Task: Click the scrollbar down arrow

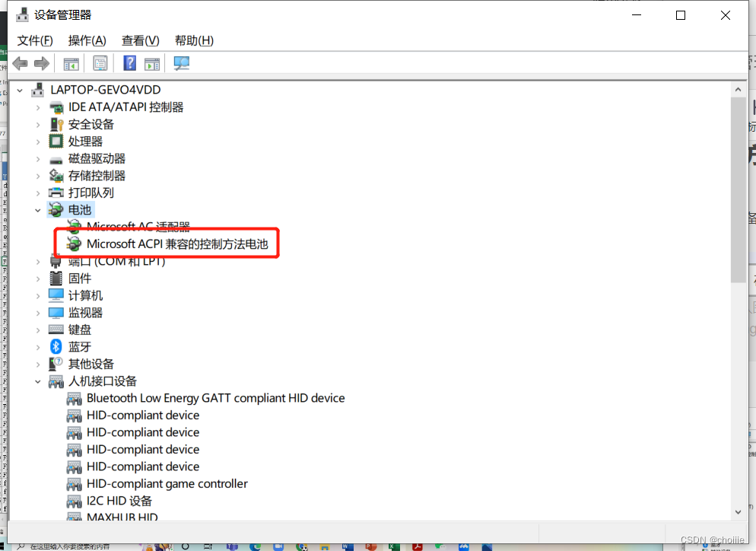Action: [x=739, y=512]
